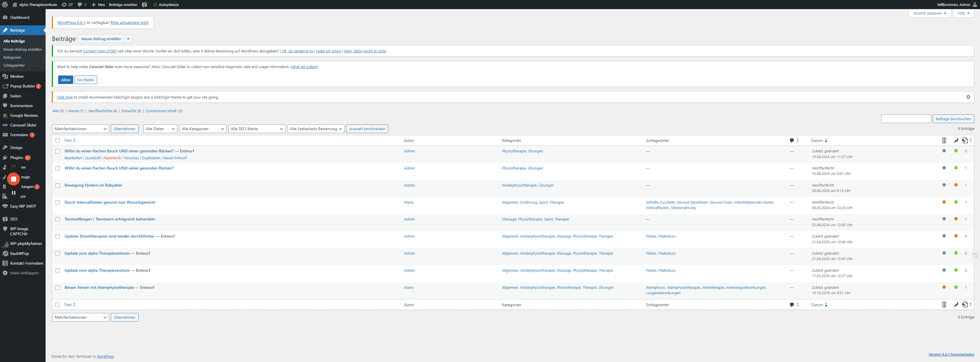Sort by readability feather column header
The image size is (980, 362).
(956, 140)
